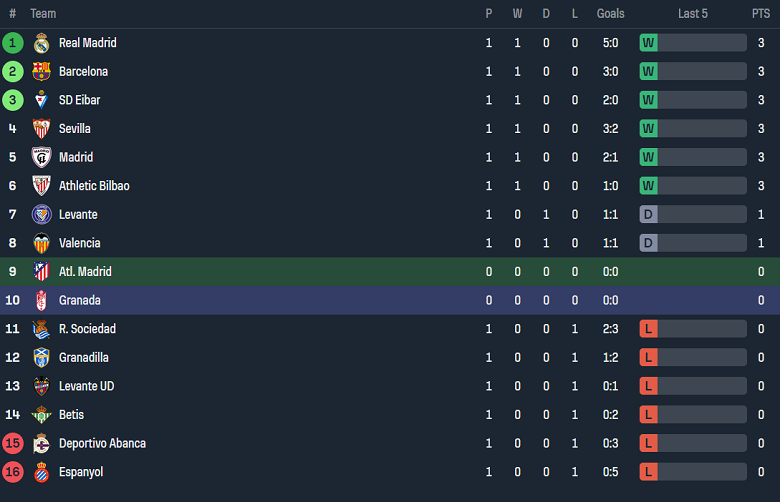The image size is (780, 502).
Task: Click the Sevilla club crest
Action: [41, 129]
